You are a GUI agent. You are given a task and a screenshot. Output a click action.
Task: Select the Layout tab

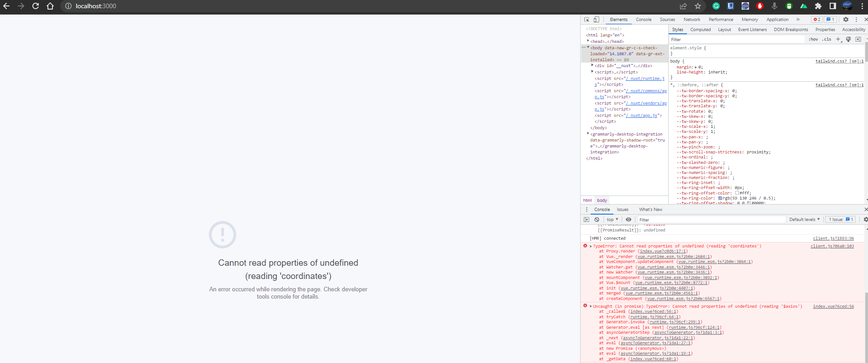724,30
